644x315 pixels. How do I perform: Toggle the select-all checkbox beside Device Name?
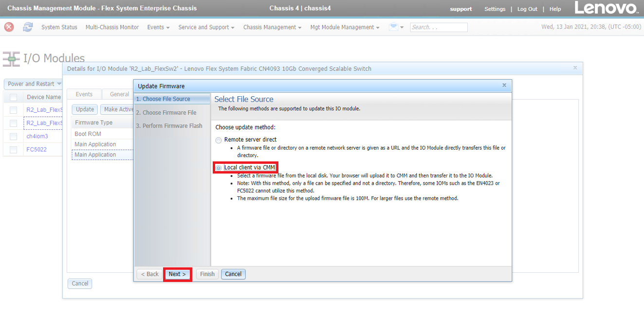pyautogui.click(x=13, y=97)
